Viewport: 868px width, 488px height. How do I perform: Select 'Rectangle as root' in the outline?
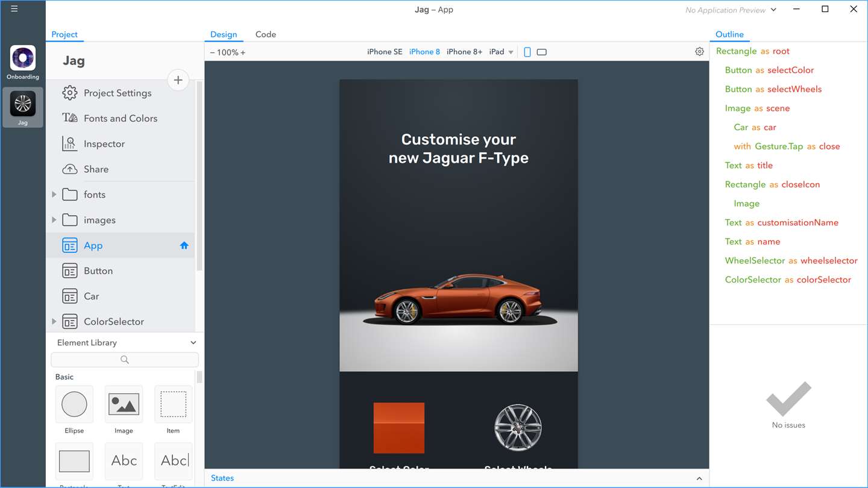pos(752,51)
